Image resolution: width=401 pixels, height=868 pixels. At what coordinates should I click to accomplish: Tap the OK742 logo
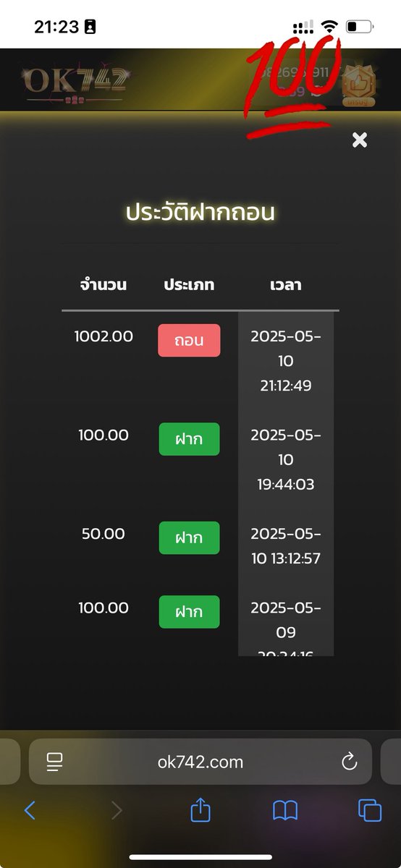[x=76, y=83]
